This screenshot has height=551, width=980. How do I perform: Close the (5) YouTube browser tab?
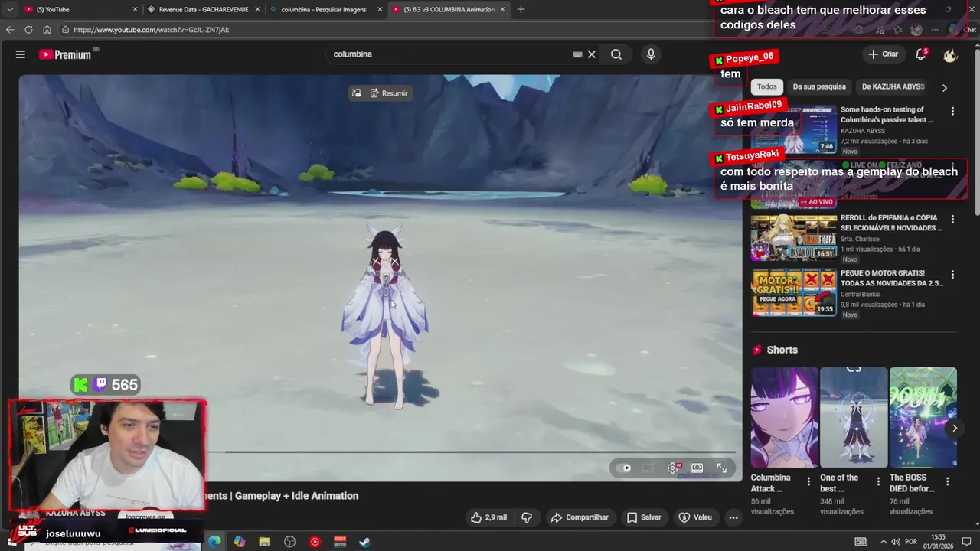[135, 9]
